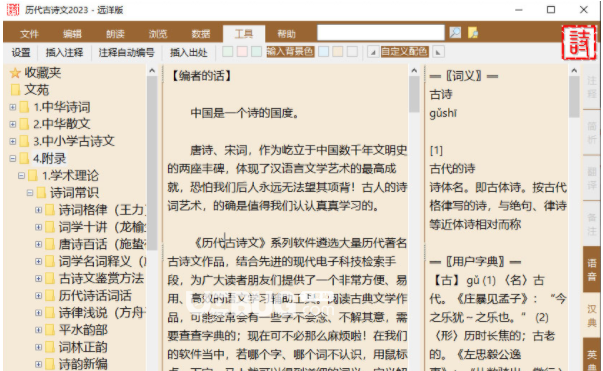
Task: Click the yellow note search icon
Action: click(x=473, y=33)
